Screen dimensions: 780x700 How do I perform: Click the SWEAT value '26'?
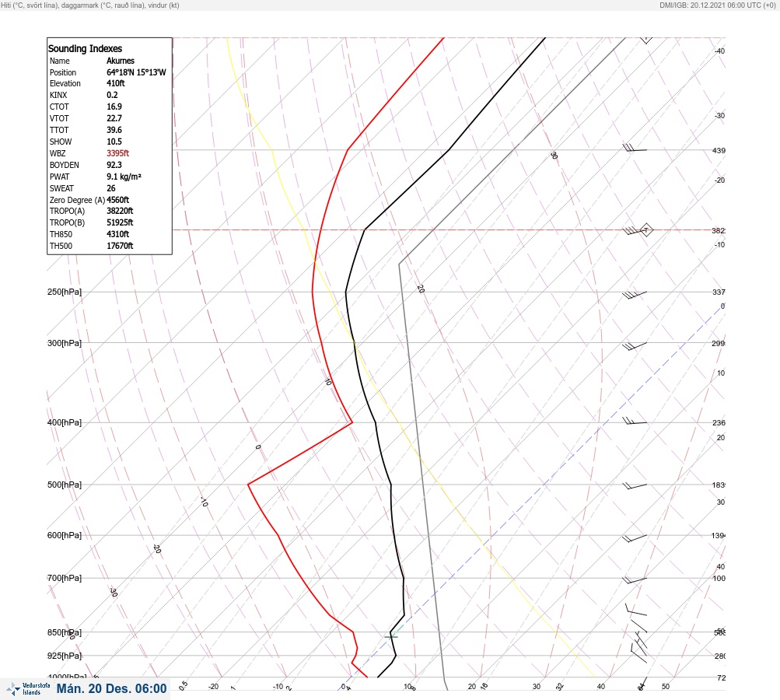coord(111,188)
